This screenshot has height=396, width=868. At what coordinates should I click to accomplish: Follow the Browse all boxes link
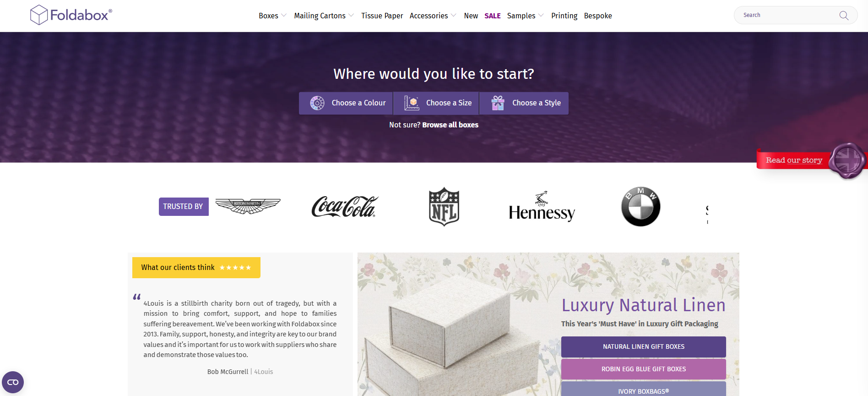pos(450,125)
